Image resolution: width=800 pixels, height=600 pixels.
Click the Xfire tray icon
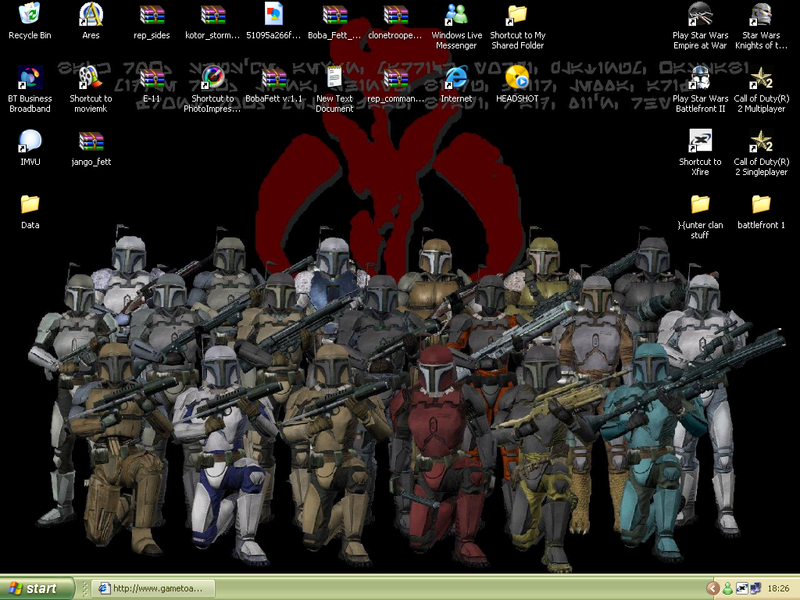click(x=741, y=589)
